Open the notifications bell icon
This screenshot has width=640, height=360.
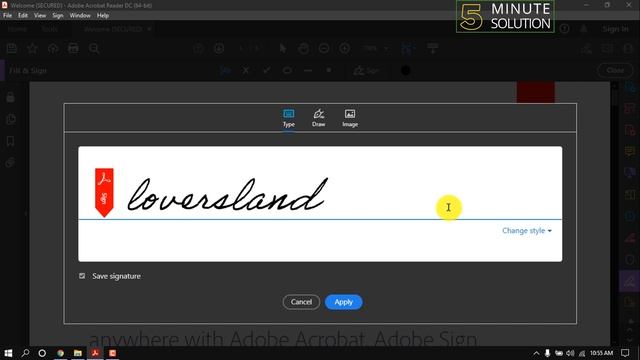click(584, 29)
